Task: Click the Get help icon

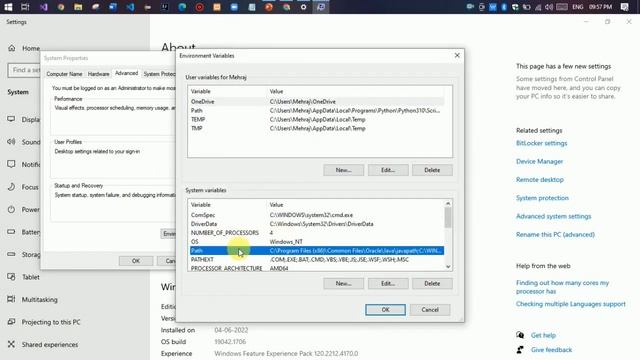Action: click(x=520, y=335)
